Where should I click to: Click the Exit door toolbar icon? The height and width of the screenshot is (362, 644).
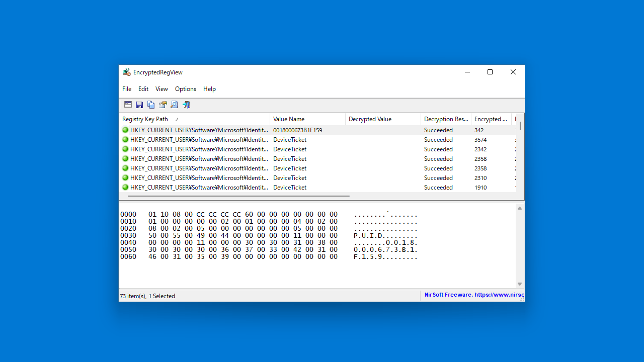pyautogui.click(x=186, y=105)
